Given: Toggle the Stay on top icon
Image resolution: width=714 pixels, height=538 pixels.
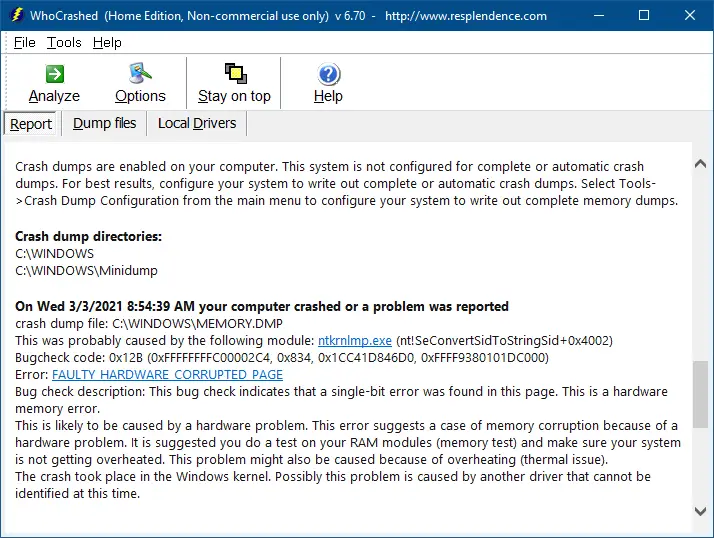Looking at the screenshot, I should (x=235, y=73).
